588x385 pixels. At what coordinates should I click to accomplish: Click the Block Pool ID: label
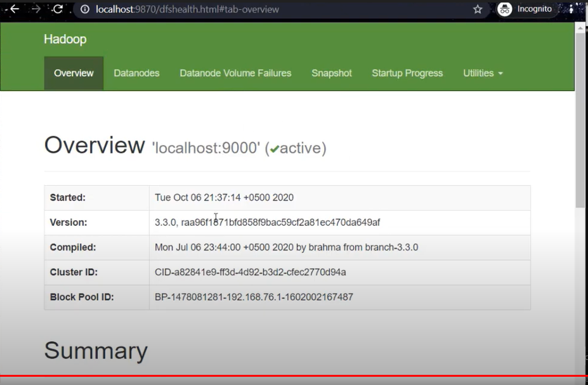[x=82, y=297]
